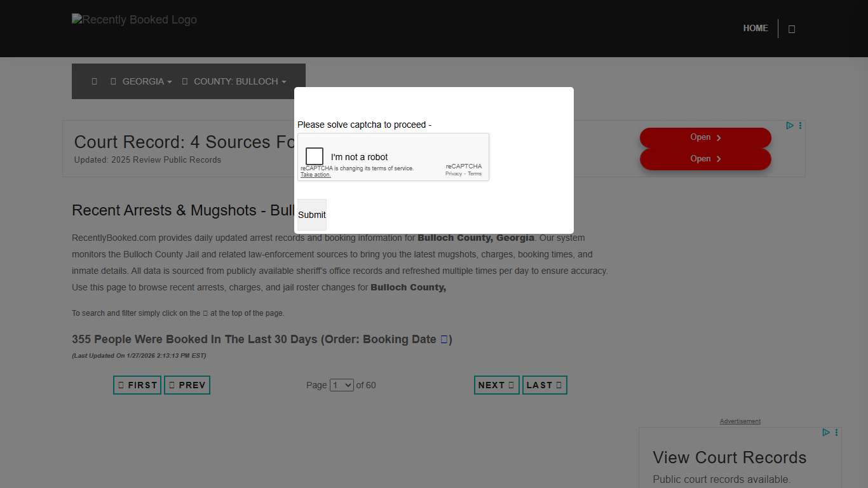Click the Submit button for the captcha
Screen dimensions: 868x488
pyautogui.click(x=311, y=215)
